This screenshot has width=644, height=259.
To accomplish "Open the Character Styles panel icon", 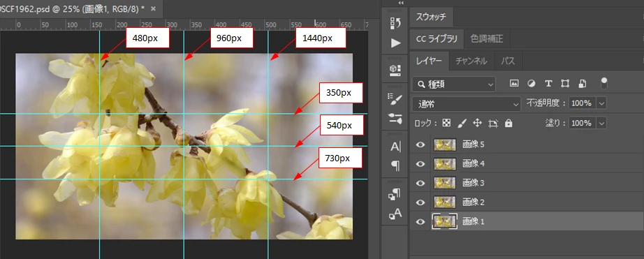I will click(x=395, y=214).
